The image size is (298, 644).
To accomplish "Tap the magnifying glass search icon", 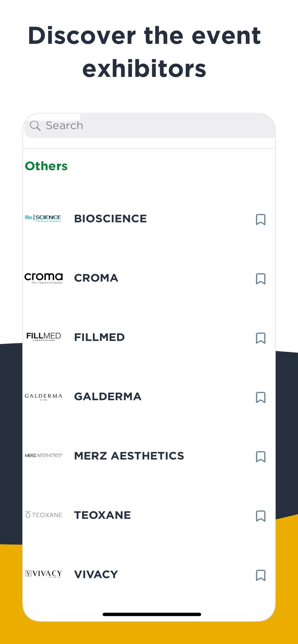I will pos(35,126).
